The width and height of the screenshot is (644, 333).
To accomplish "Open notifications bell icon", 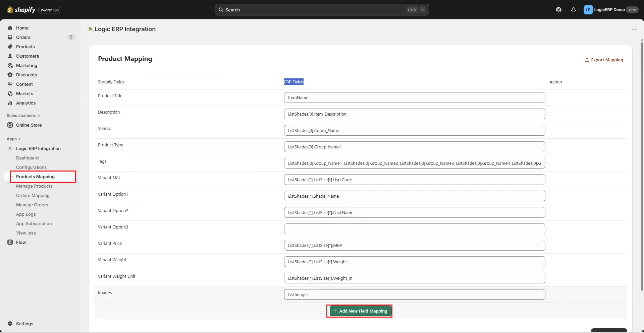I will coord(573,10).
